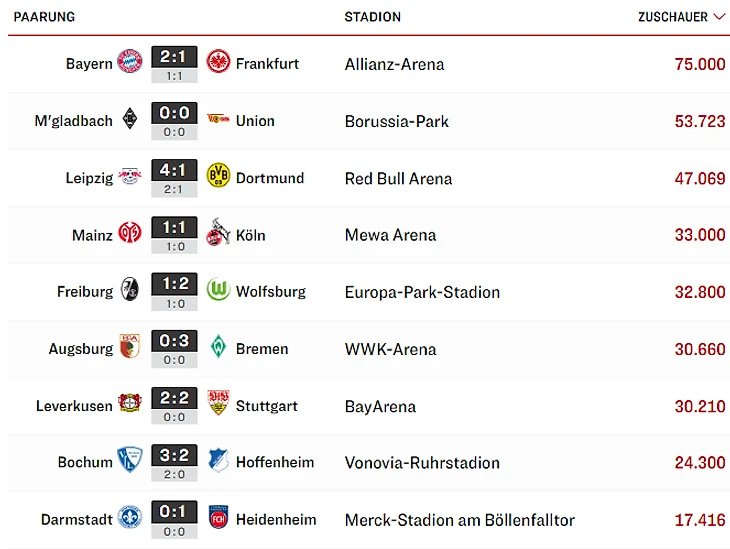Click the Bayer Leverkusen crest

130,405
